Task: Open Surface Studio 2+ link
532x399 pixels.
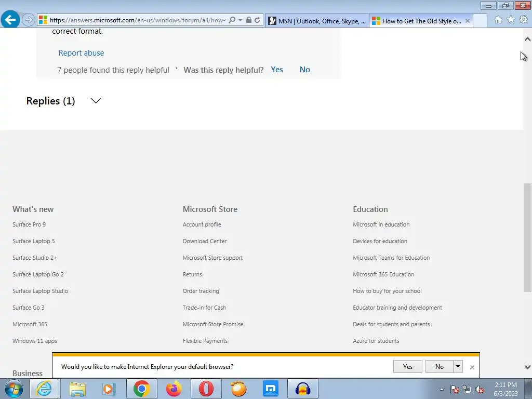Action: 35,258
